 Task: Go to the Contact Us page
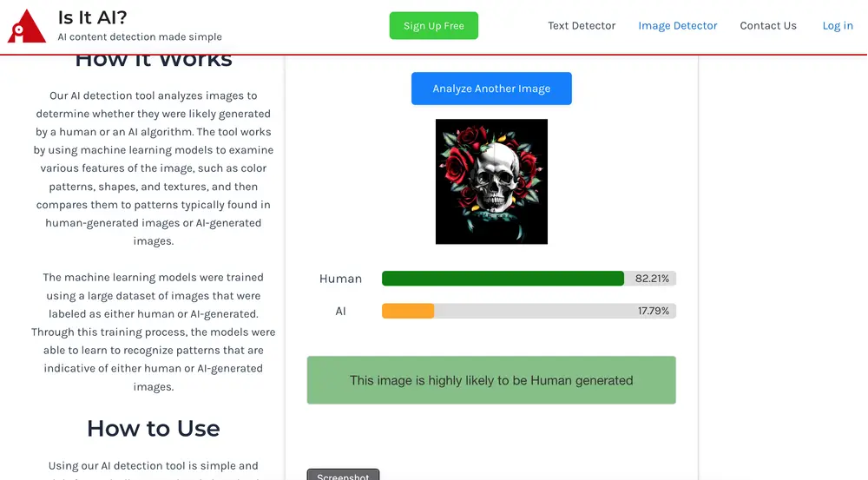click(768, 25)
